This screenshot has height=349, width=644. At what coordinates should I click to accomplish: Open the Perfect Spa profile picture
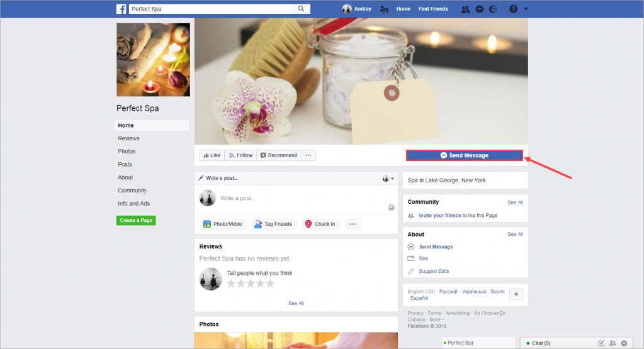[153, 60]
